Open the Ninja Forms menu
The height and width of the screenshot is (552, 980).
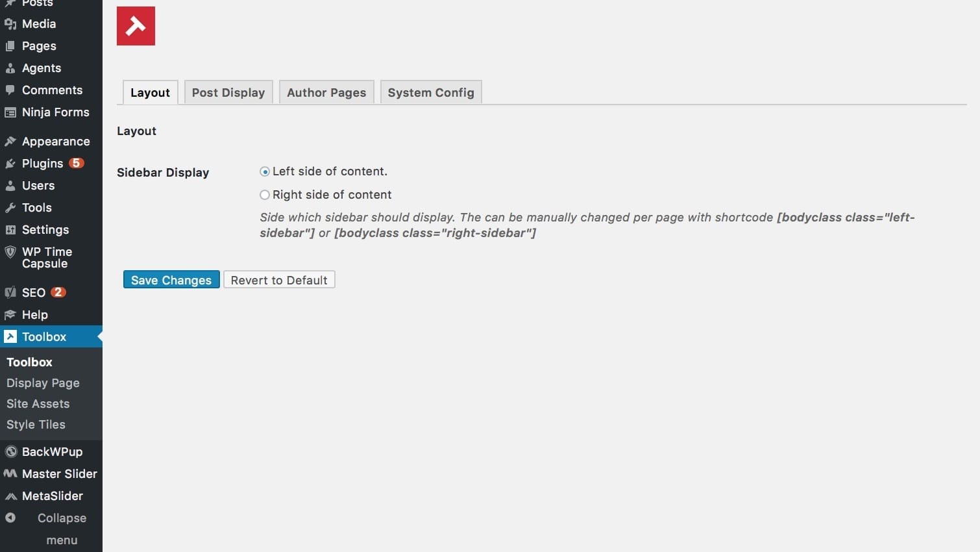55,112
